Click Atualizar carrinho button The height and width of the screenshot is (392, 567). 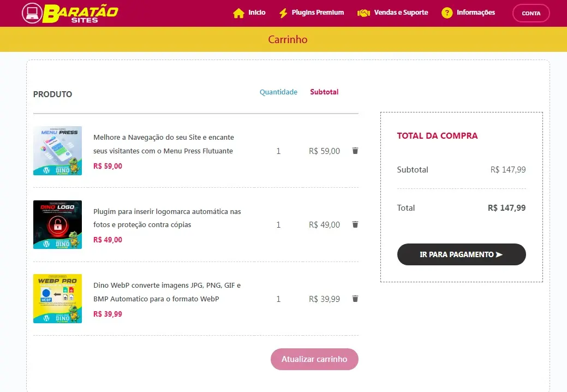pyautogui.click(x=314, y=359)
